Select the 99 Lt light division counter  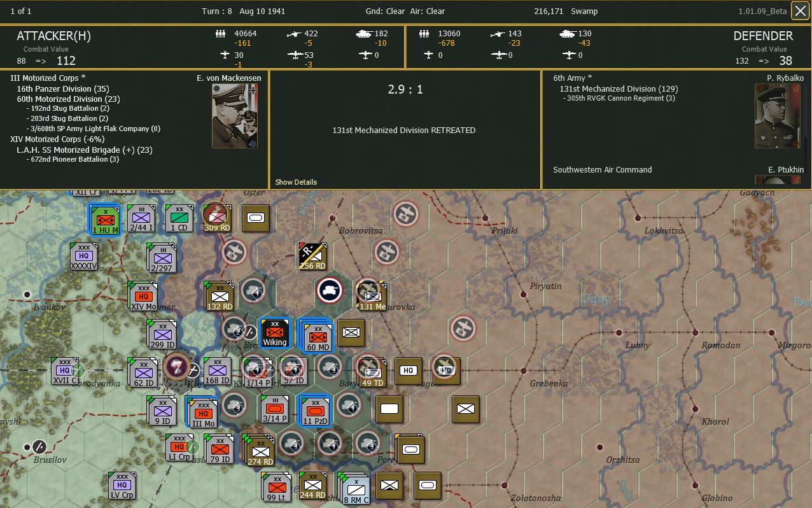[277, 487]
